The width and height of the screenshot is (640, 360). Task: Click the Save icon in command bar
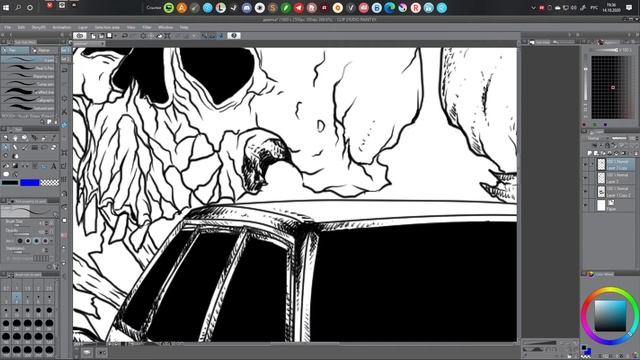[x=109, y=36]
